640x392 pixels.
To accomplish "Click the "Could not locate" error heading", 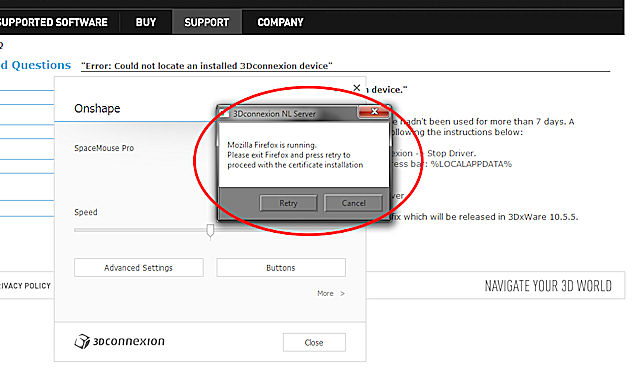I will [x=207, y=66].
